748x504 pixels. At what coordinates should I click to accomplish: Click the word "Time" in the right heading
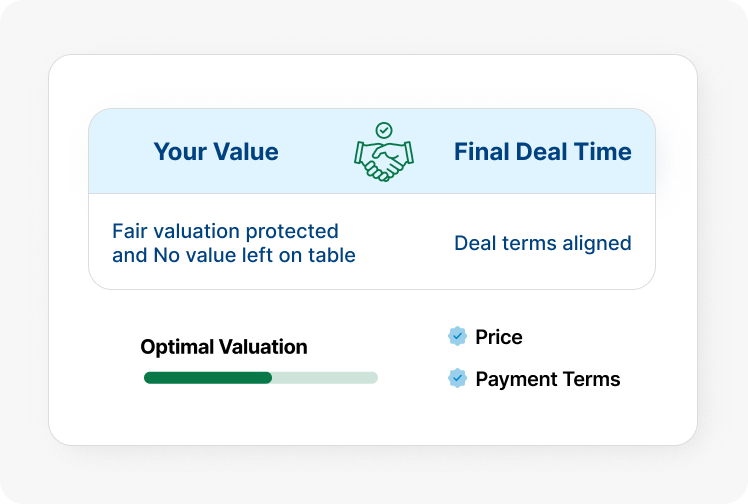tap(604, 152)
